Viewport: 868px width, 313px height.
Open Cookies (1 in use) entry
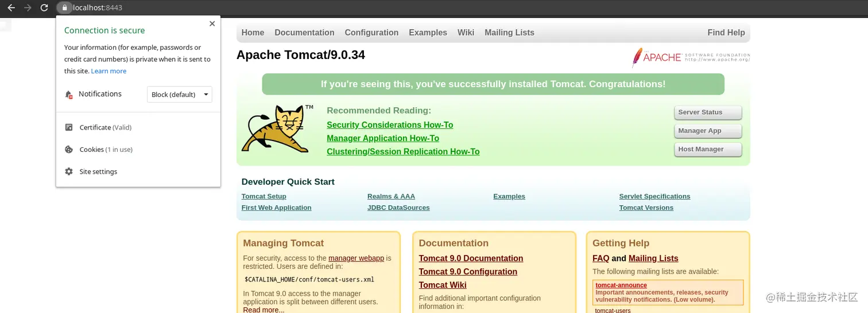click(x=106, y=149)
